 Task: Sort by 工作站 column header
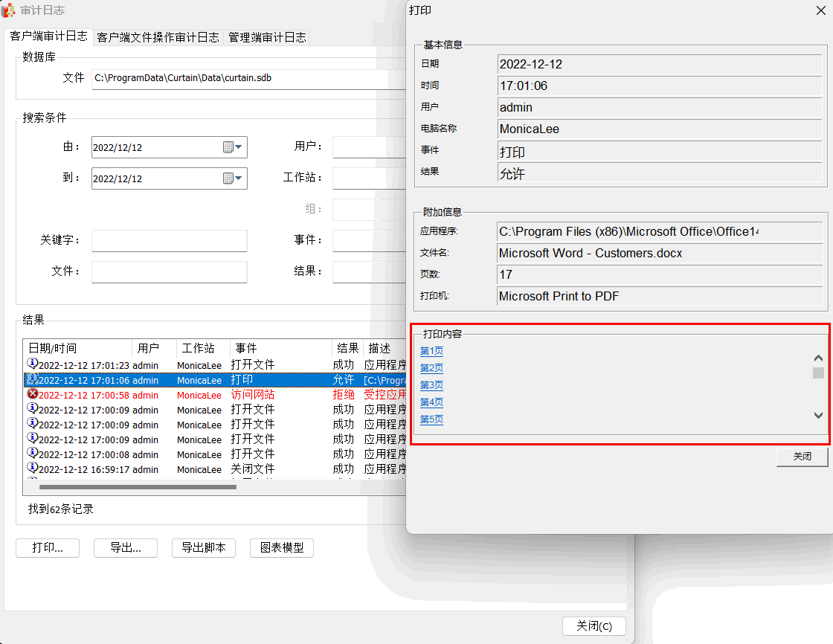[x=202, y=348]
